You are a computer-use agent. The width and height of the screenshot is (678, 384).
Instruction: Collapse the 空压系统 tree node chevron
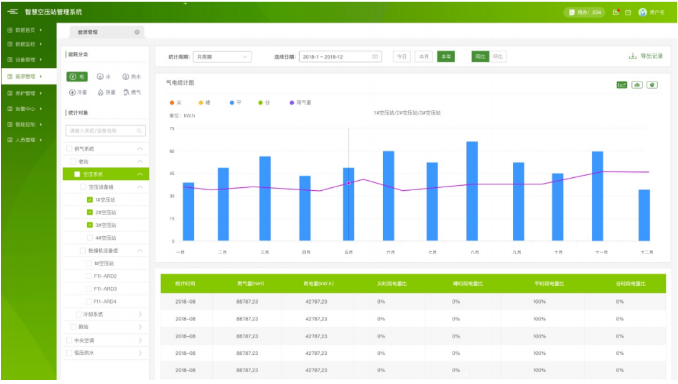(x=140, y=174)
